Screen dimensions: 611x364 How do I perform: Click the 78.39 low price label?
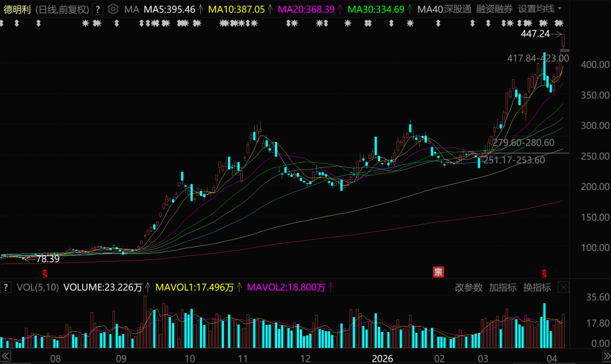[x=48, y=259]
